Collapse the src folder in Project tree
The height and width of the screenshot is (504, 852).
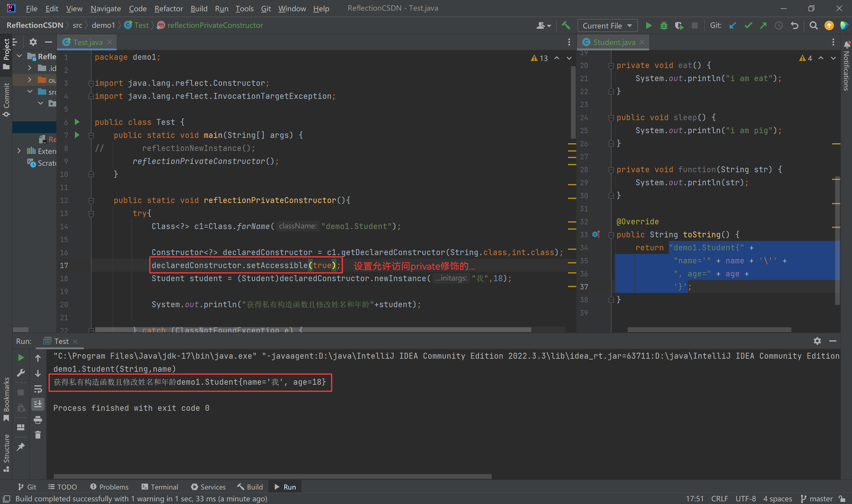click(30, 92)
